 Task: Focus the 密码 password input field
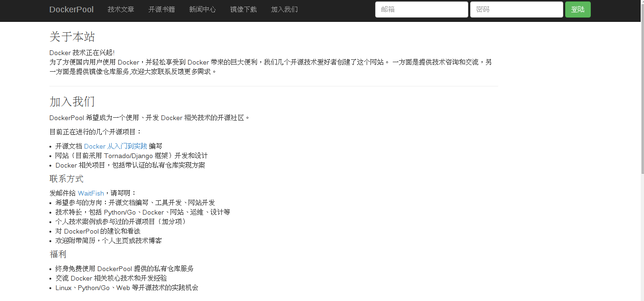tap(516, 9)
